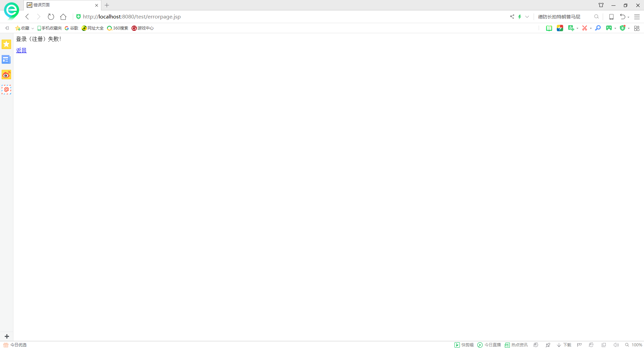Viewport: 644px width, 349px height.
Task: Click the undo closed-tab arrow icon
Action: [x=623, y=17]
